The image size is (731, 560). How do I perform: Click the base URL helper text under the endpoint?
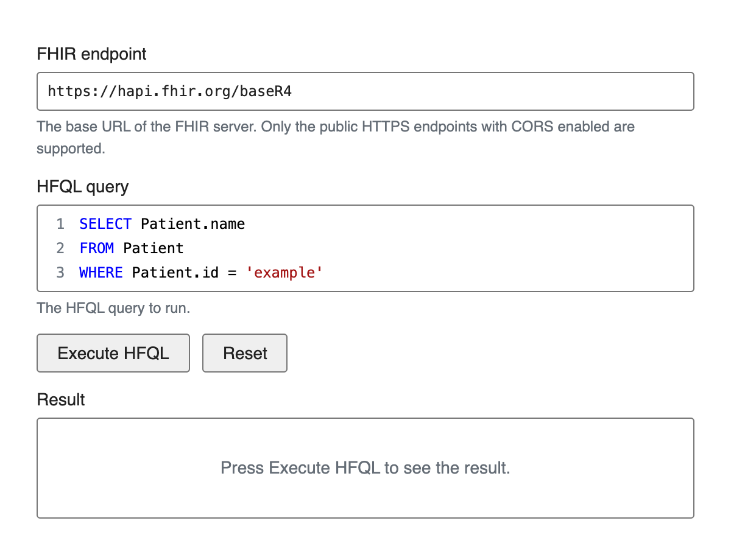(x=335, y=127)
